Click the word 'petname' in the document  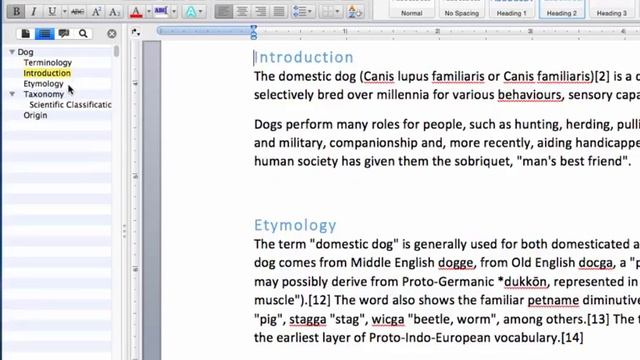553,300
